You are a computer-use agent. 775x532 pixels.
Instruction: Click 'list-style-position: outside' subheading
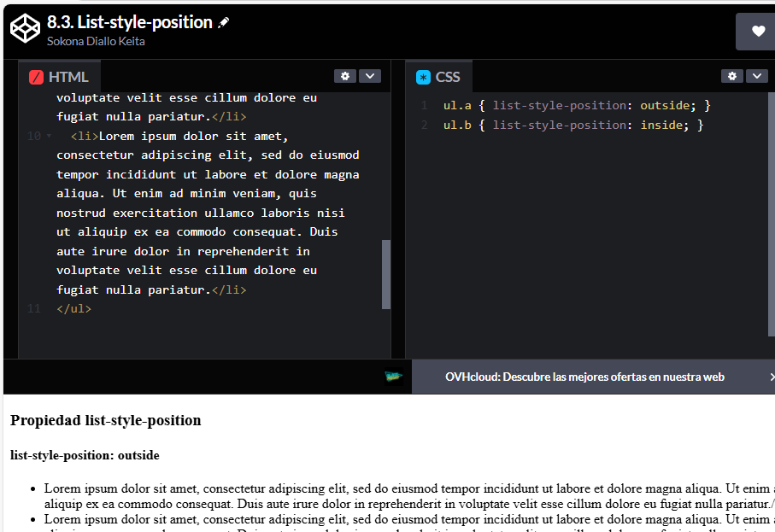pos(85,455)
